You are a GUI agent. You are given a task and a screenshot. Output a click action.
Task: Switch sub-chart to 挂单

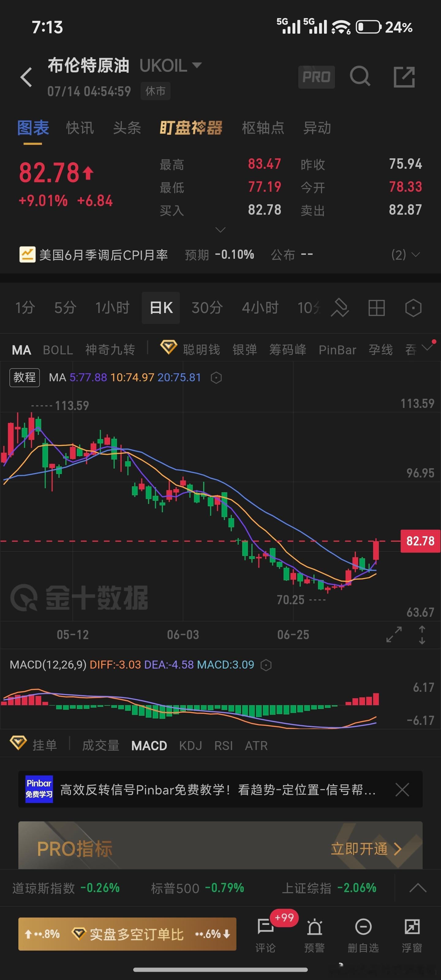click(45, 745)
